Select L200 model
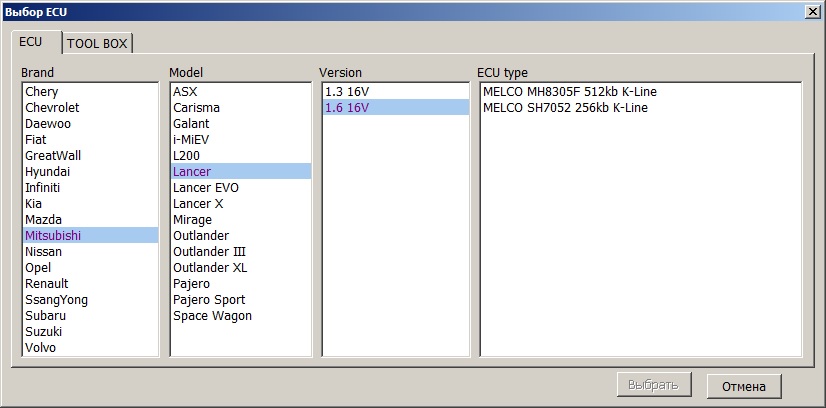 [x=241, y=156]
